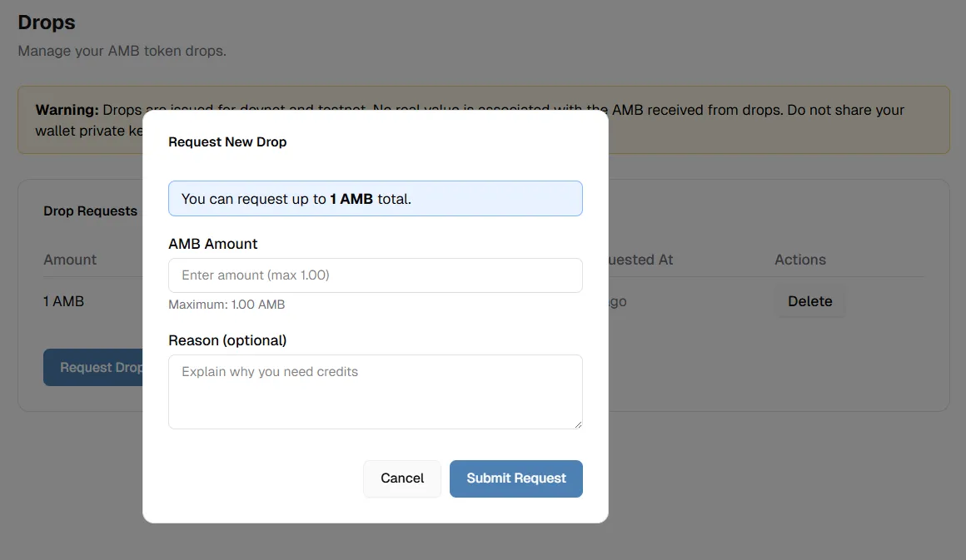Screen dimensions: 966x560
Task: Click into the Reason textarea
Action: click(x=375, y=391)
